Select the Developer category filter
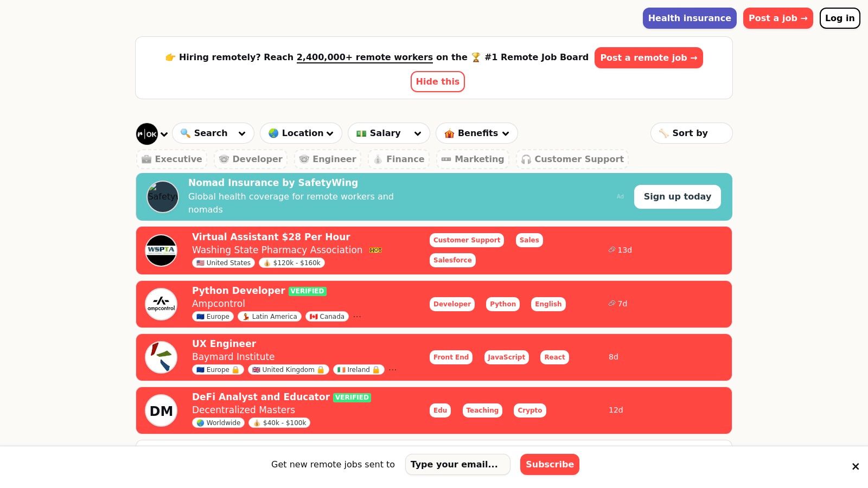 pos(251,159)
